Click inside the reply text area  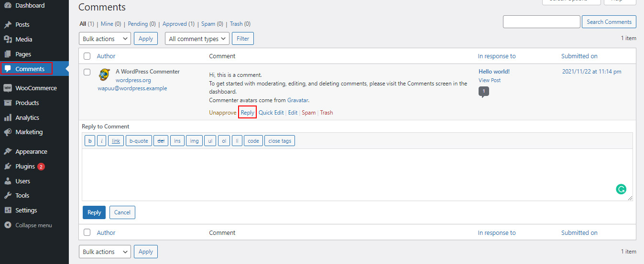point(335,174)
